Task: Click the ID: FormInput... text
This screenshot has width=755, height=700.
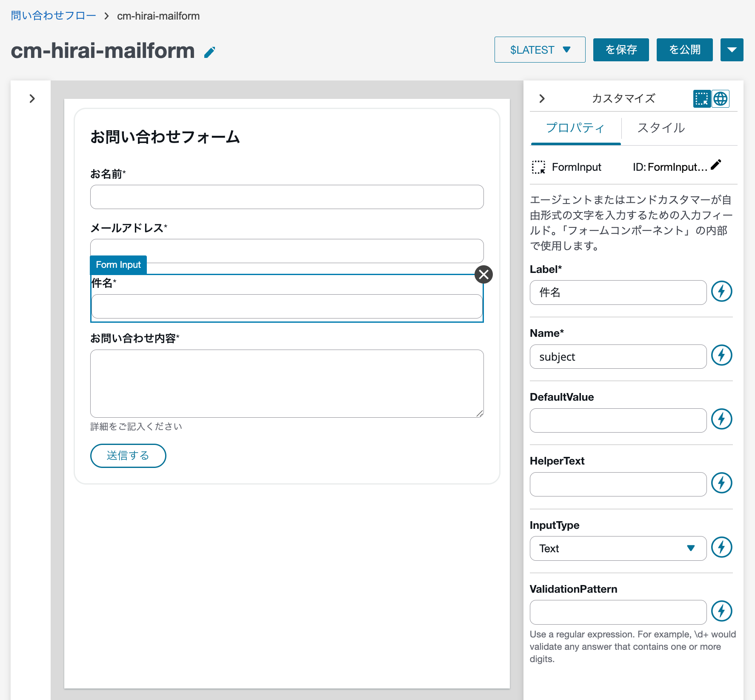Action: point(670,167)
